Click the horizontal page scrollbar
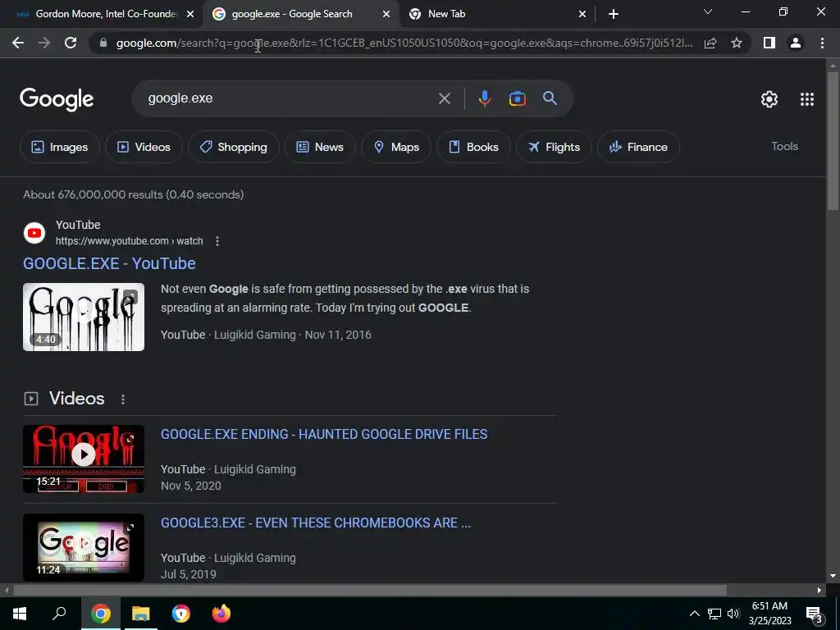 (x=370, y=591)
